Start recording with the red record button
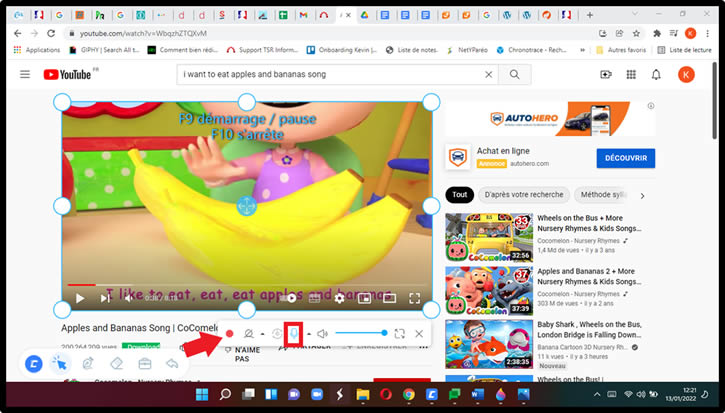 [229, 333]
